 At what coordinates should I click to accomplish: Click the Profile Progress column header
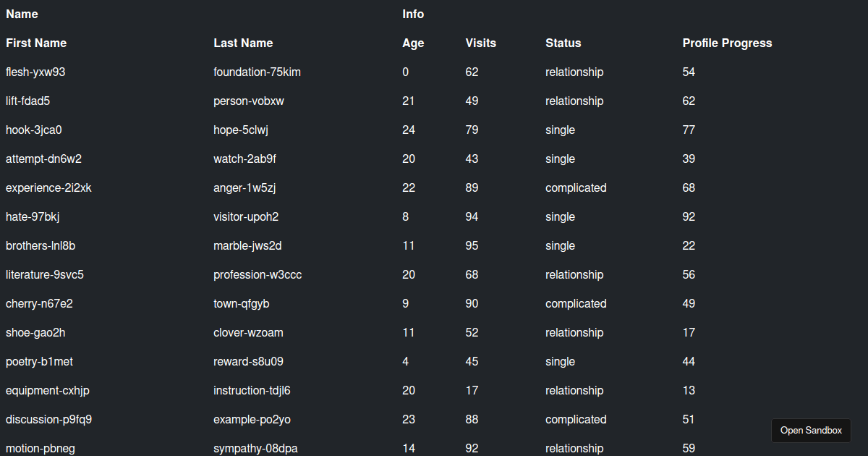[727, 43]
